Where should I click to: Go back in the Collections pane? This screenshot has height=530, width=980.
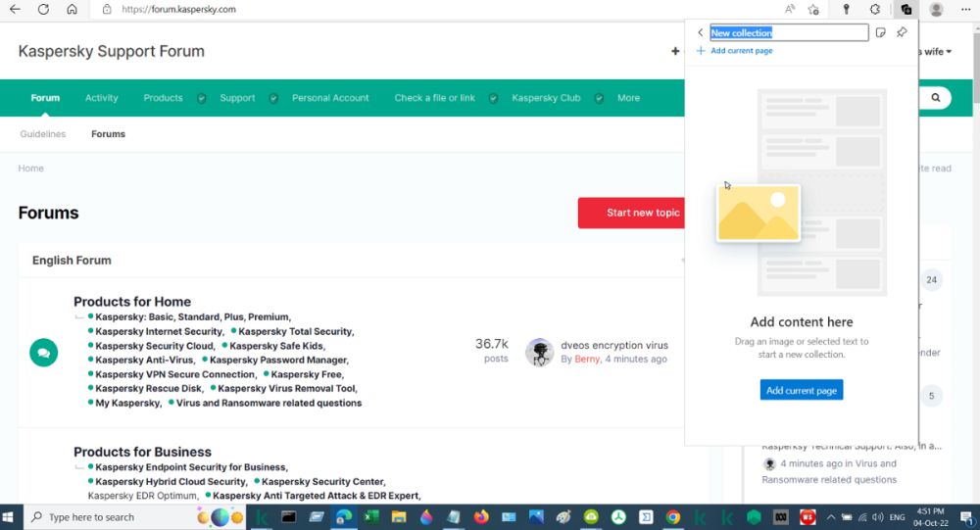701,32
